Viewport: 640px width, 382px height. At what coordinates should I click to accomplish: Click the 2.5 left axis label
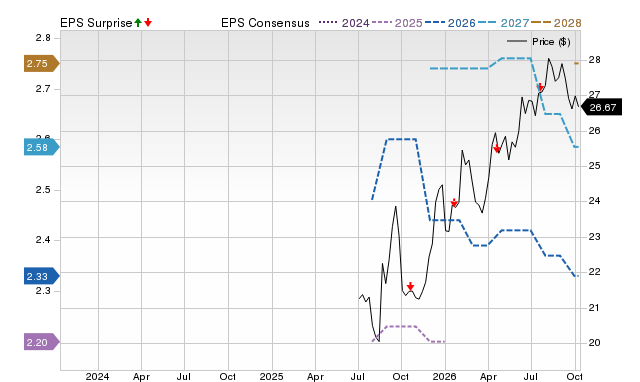point(43,190)
